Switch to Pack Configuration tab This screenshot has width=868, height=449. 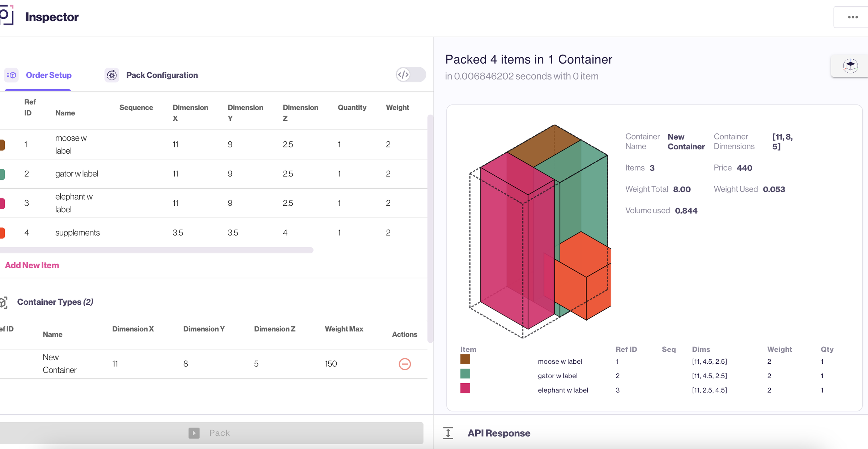click(151, 75)
